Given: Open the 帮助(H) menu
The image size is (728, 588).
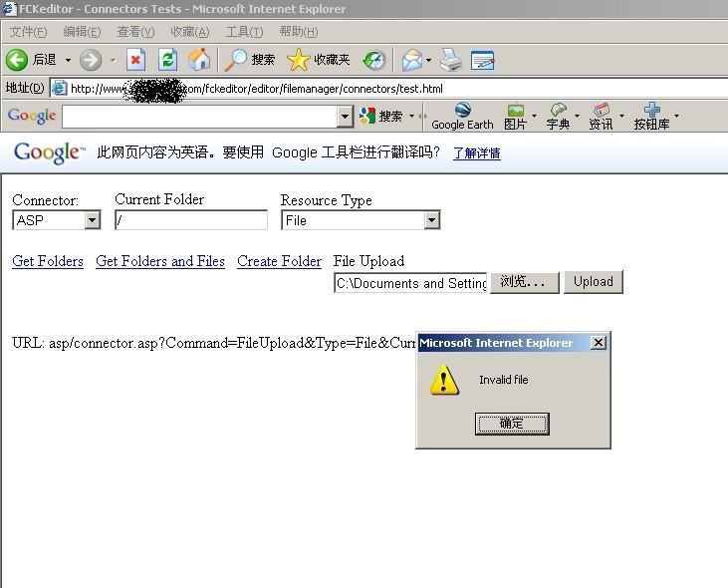Looking at the screenshot, I should [299, 32].
